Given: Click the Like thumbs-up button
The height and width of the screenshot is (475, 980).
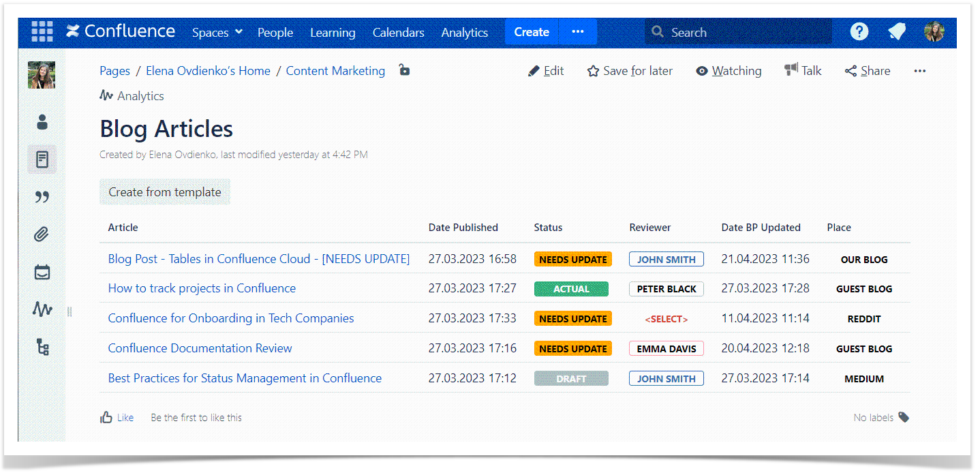Looking at the screenshot, I should point(117,417).
